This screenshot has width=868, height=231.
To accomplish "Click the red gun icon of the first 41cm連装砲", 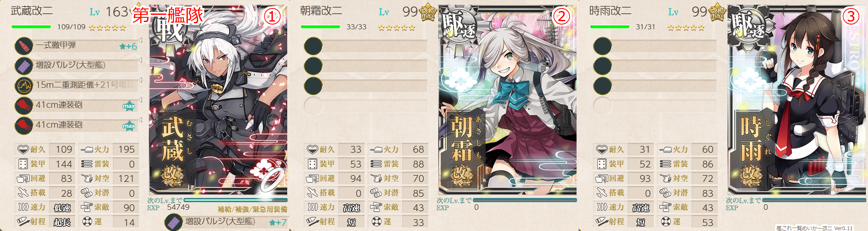I will pos(24,105).
